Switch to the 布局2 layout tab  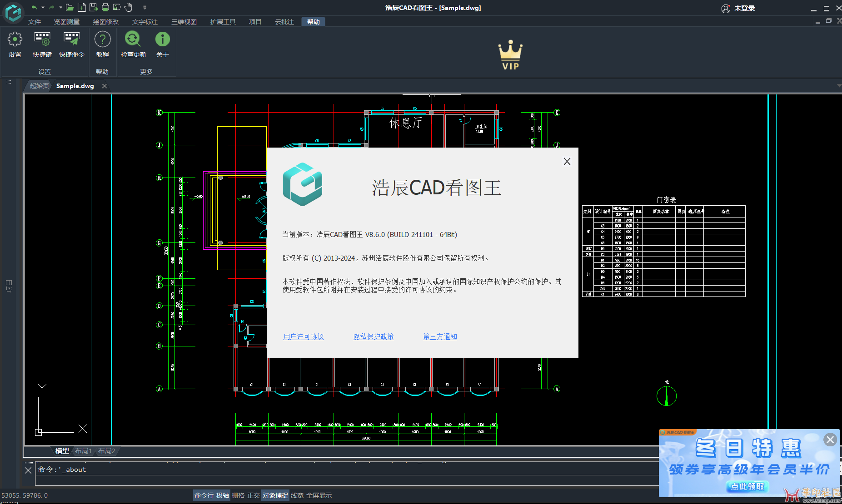pyautogui.click(x=107, y=451)
